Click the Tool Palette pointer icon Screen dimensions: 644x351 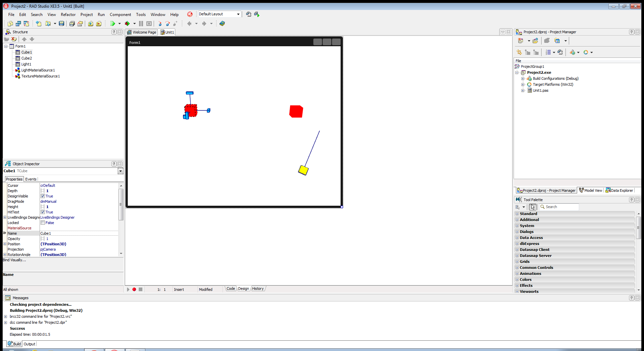(533, 207)
